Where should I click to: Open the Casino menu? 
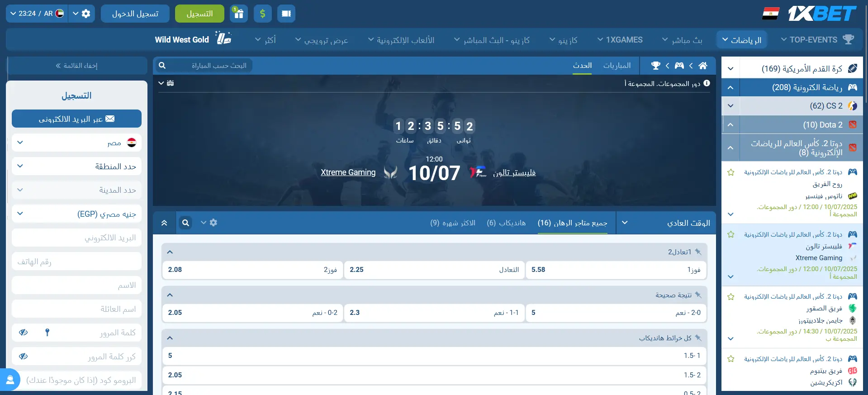tap(563, 40)
